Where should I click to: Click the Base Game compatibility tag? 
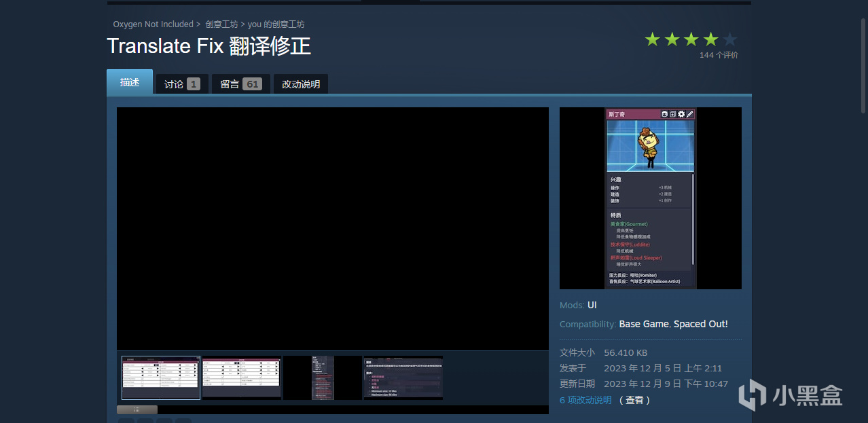644,324
